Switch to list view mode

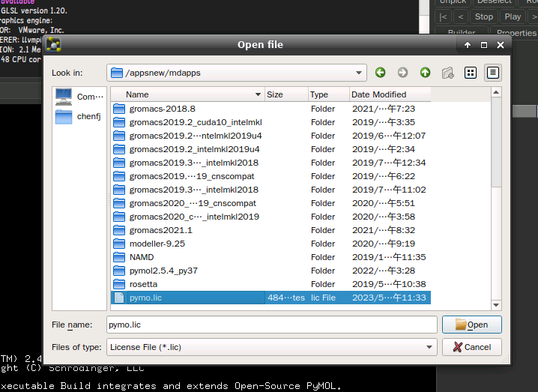click(471, 73)
